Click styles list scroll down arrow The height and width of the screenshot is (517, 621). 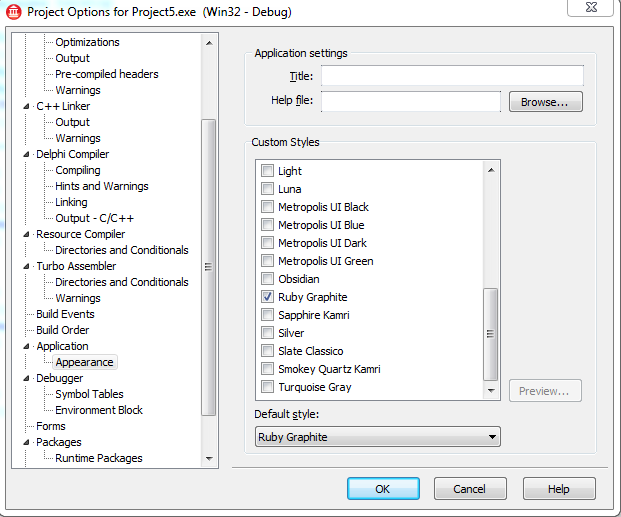(491, 391)
